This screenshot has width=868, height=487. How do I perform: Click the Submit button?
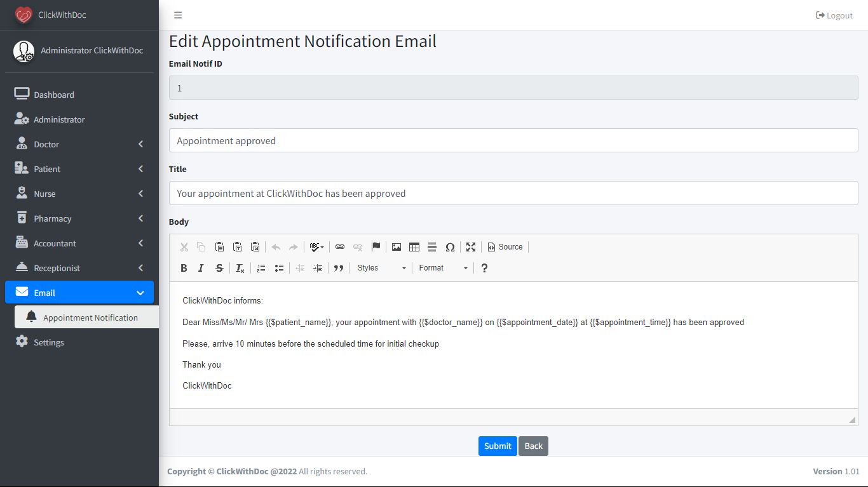click(x=498, y=446)
